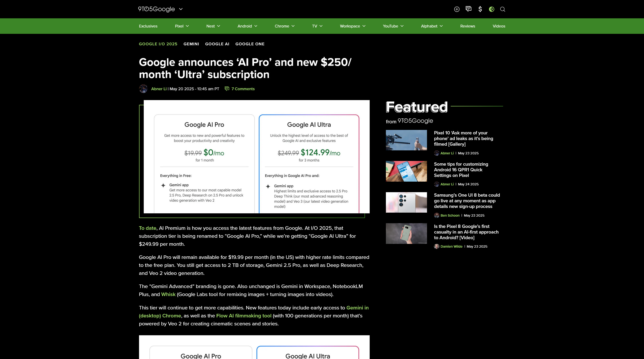Image resolution: width=644 pixels, height=359 pixels.
Task: Expand the Workspace dropdown arrow
Action: 364,26
